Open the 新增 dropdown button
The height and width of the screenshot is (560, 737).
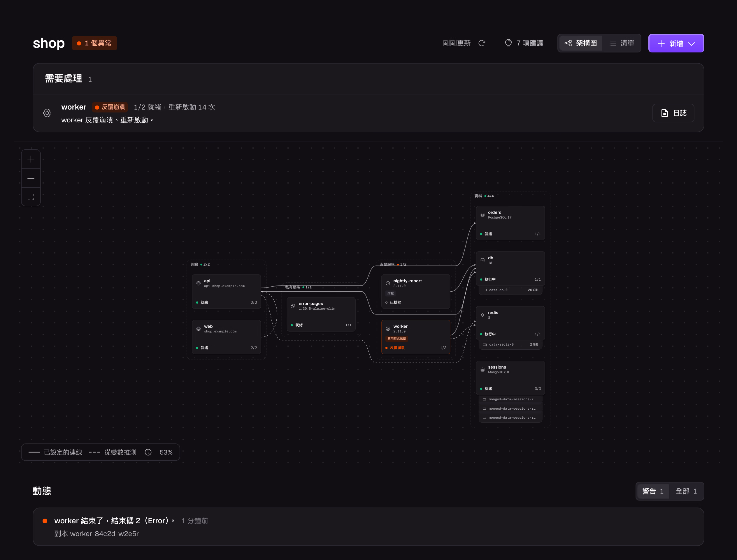[x=676, y=43]
